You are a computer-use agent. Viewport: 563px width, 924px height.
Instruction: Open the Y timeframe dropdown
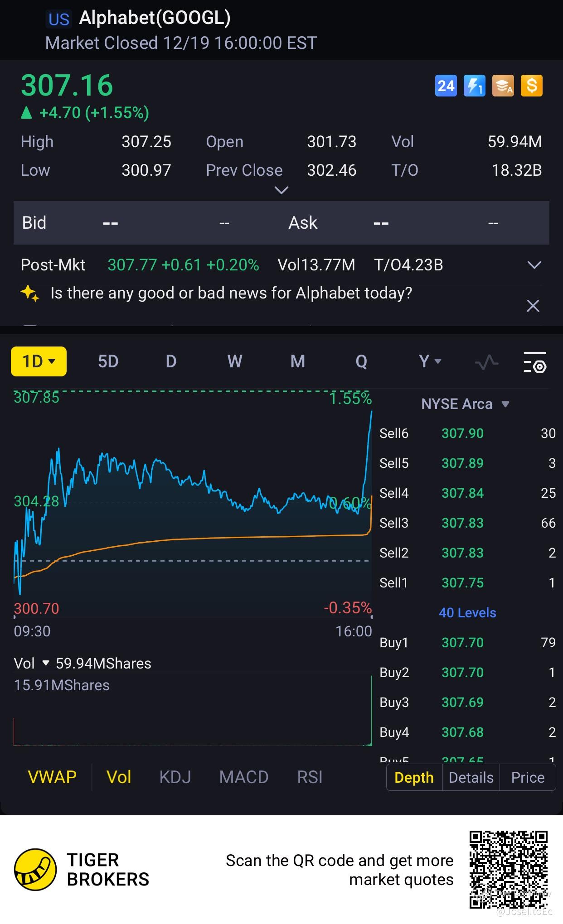(430, 361)
